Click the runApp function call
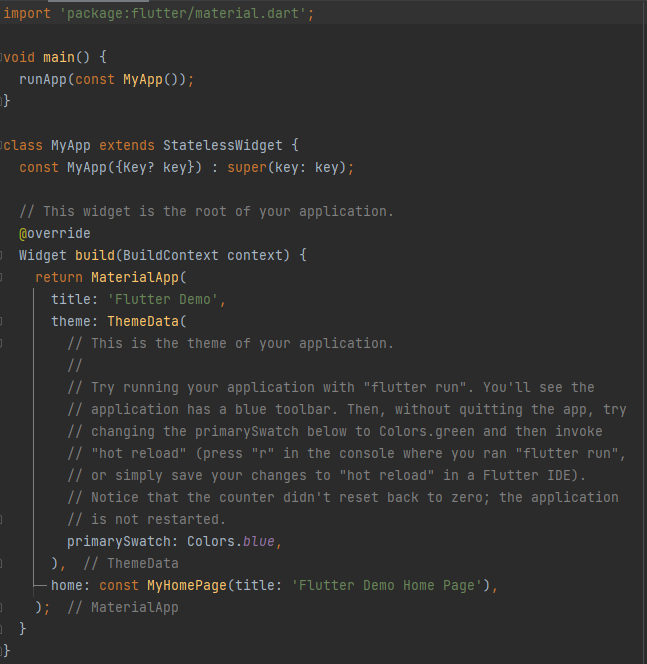Image resolution: width=647 pixels, height=664 pixels. tap(43, 79)
